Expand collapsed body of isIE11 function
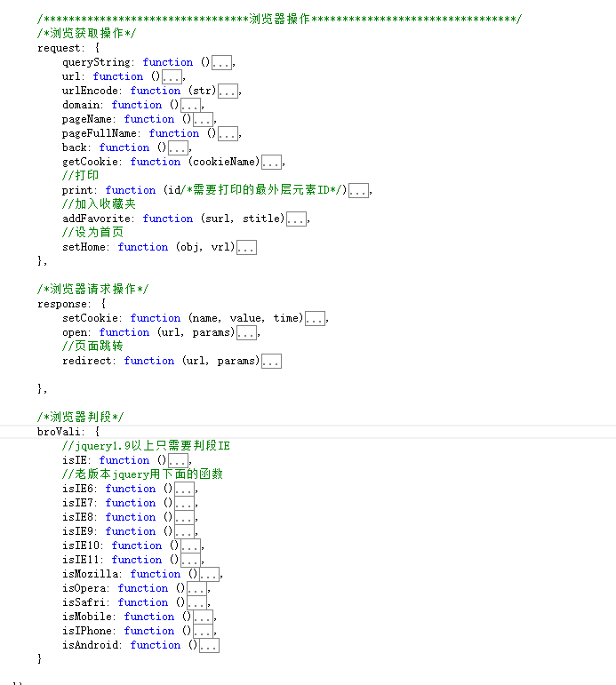The height and width of the screenshot is (685, 616). [190, 561]
